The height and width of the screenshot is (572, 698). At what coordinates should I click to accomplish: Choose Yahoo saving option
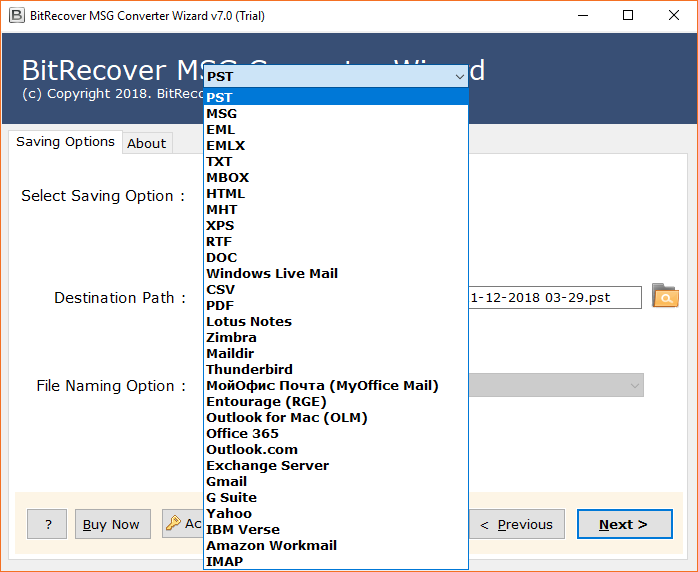click(x=336, y=514)
